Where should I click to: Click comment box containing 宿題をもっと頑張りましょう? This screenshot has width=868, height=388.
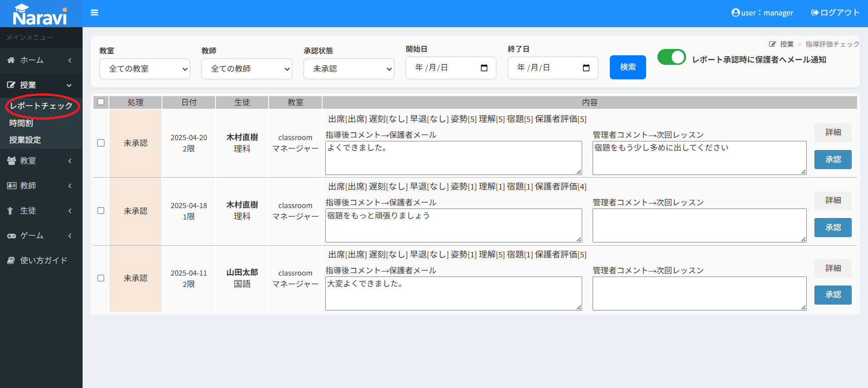454,226
